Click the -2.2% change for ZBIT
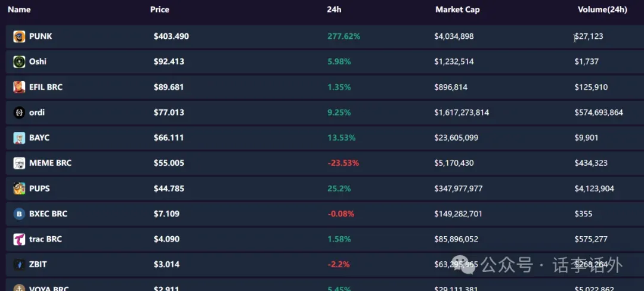This screenshot has height=291, width=644. pos(339,264)
